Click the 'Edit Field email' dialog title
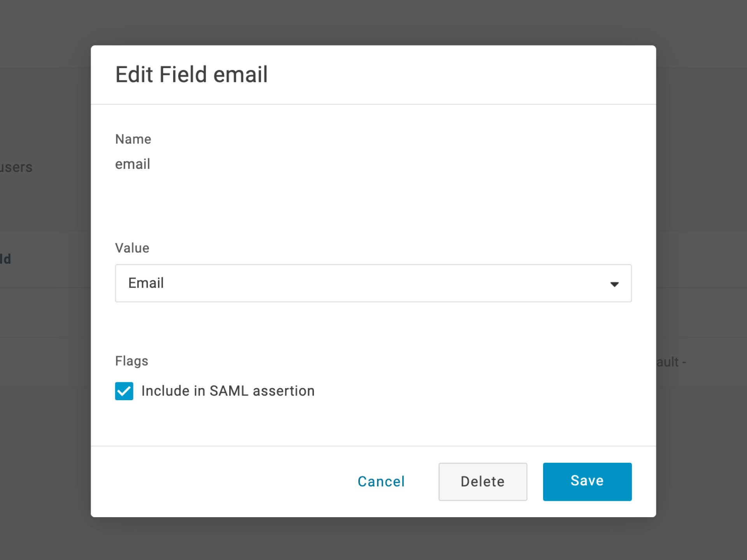This screenshot has height=560, width=747. point(191,75)
